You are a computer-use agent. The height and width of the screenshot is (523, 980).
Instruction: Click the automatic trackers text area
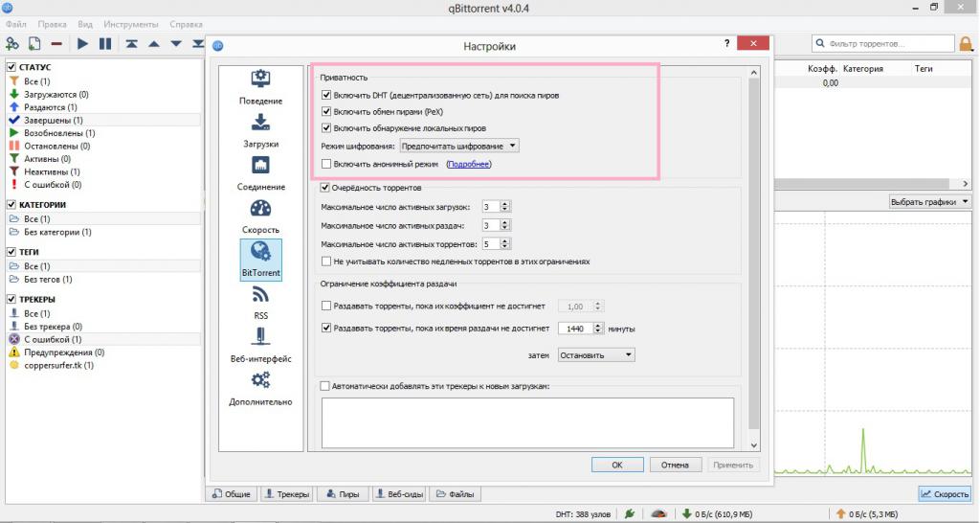point(527,423)
